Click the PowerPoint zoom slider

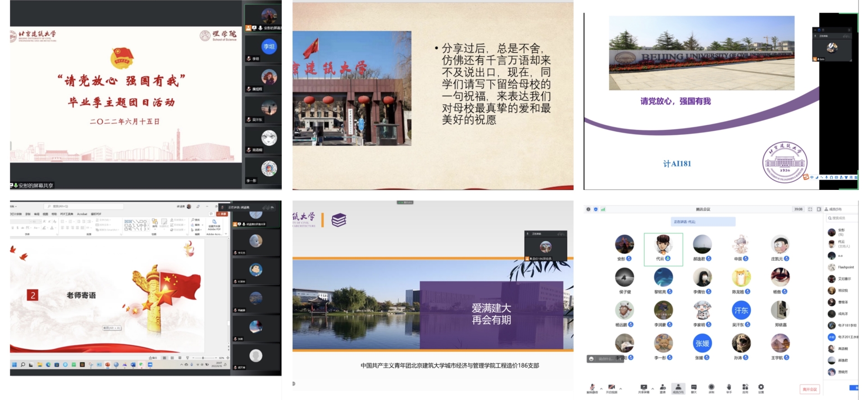pyautogui.click(x=203, y=358)
